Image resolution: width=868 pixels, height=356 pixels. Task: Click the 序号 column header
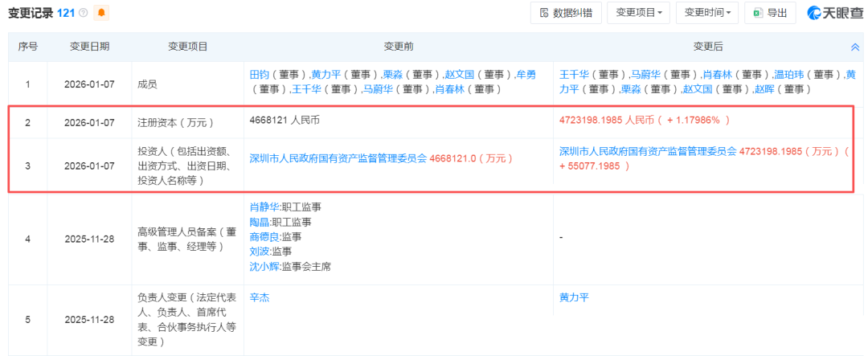click(27, 47)
